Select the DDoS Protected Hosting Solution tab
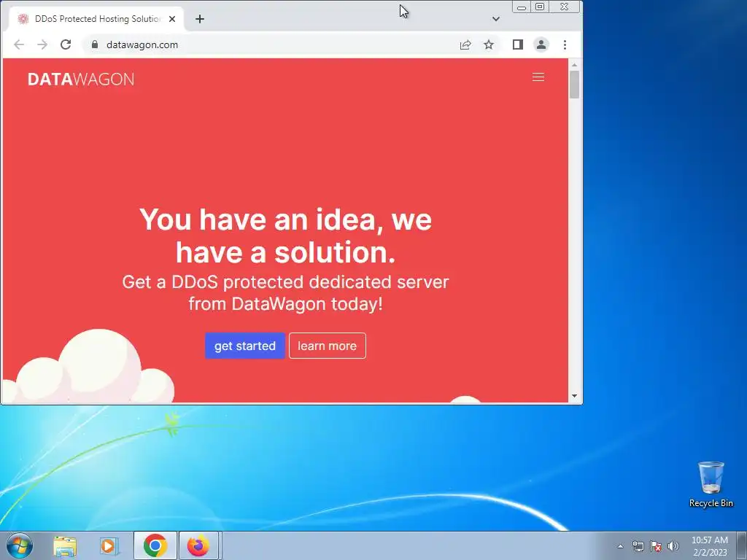The width and height of the screenshot is (747, 560). pyautogui.click(x=97, y=19)
